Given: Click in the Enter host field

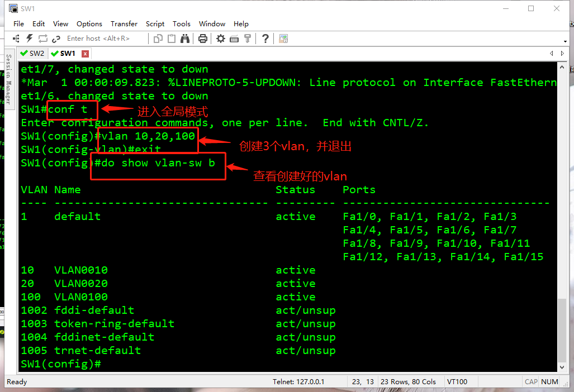Looking at the screenshot, I should [x=105, y=39].
